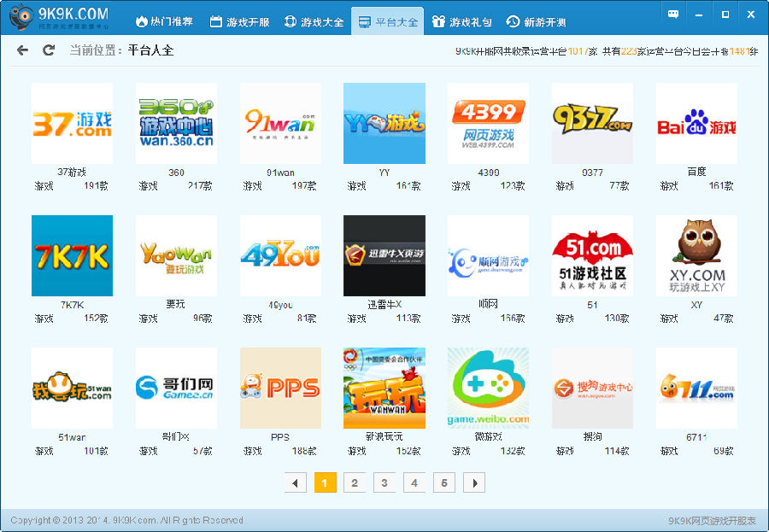
Task: Click the 搜狗 name label
Action: pyautogui.click(x=592, y=437)
